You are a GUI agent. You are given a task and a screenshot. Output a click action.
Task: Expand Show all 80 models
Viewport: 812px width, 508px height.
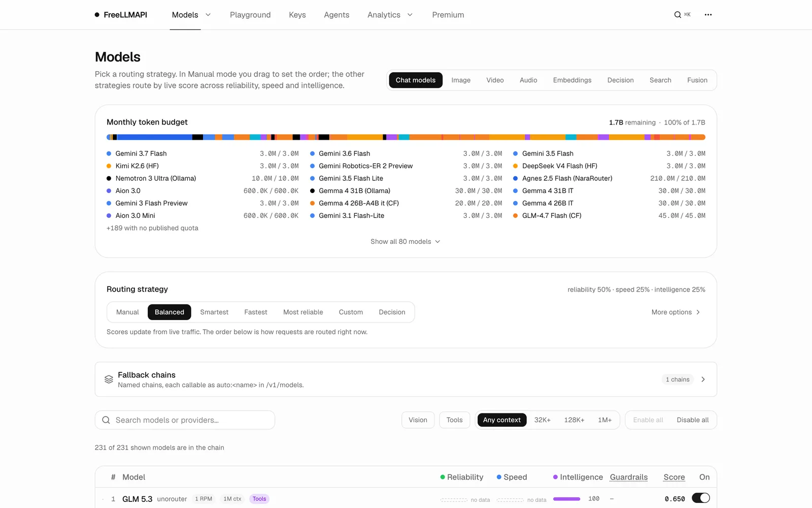point(405,241)
